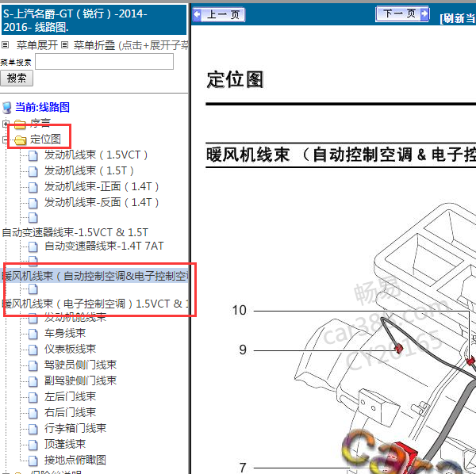Click page icon for 顶蓬线束
Image resolution: width=476 pixels, height=474 pixels.
pos(33,445)
